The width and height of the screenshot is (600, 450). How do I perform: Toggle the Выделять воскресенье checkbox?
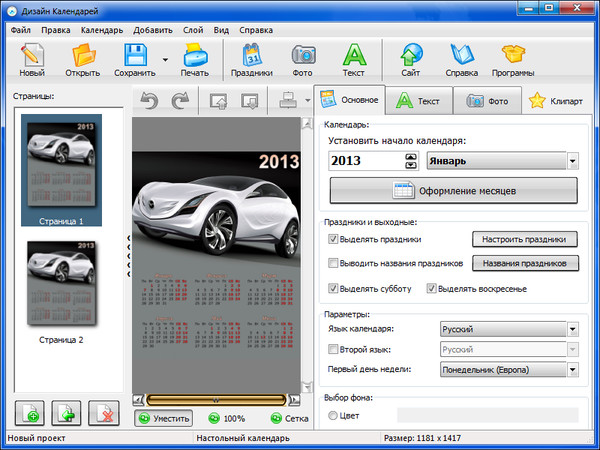[432, 288]
